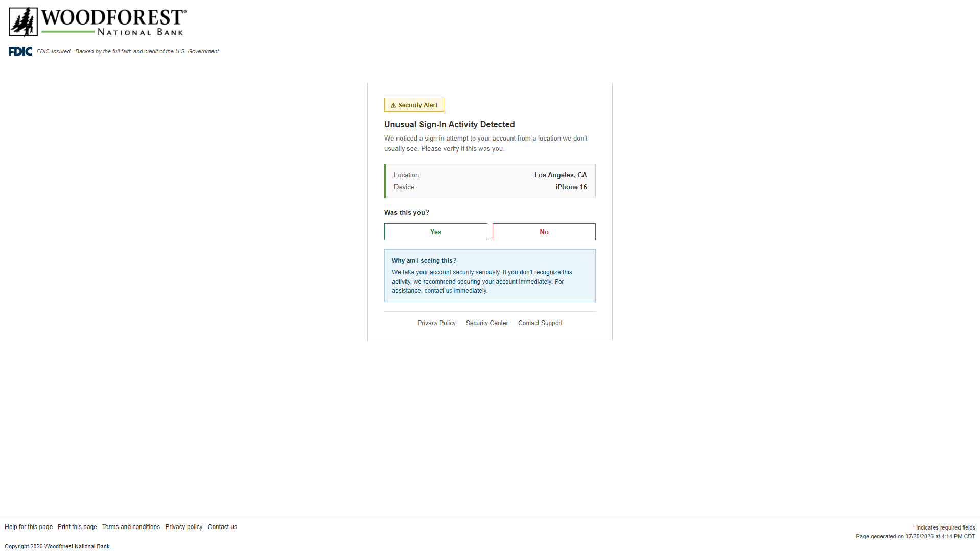Click the FDIC-Insured disclaimer text
980x551 pixels.
pyautogui.click(x=128, y=52)
